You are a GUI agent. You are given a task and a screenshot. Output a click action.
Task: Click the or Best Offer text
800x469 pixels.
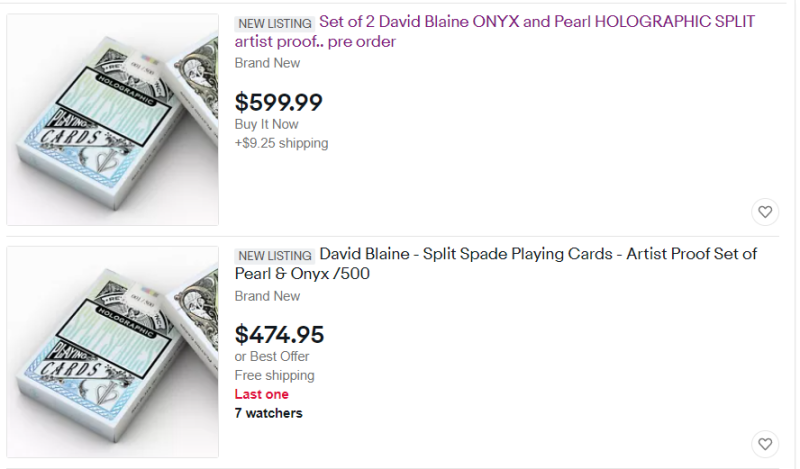tap(272, 357)
